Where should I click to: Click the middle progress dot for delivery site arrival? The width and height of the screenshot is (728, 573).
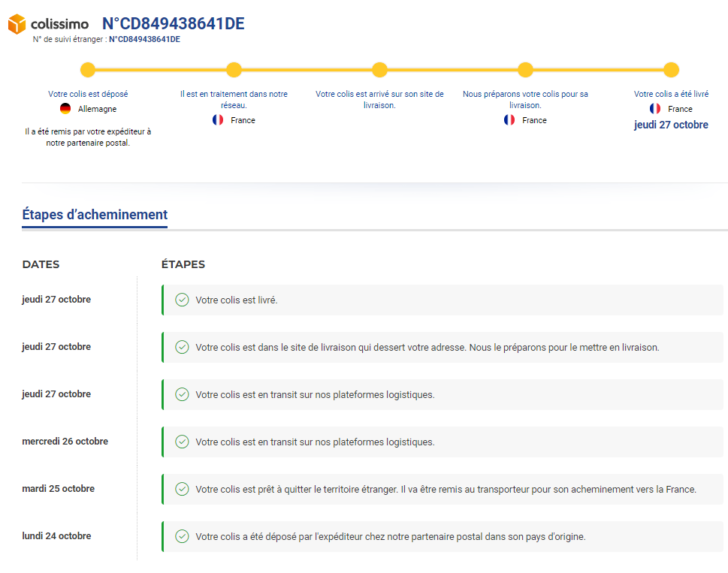point(379,70)
